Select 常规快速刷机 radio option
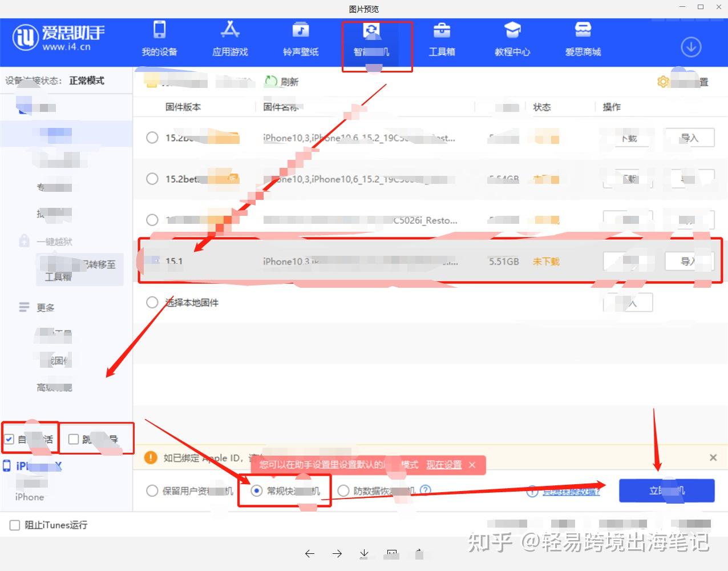The width and height of the screenshot is (728, 571). pyautogui.click(x=257, y=490)
